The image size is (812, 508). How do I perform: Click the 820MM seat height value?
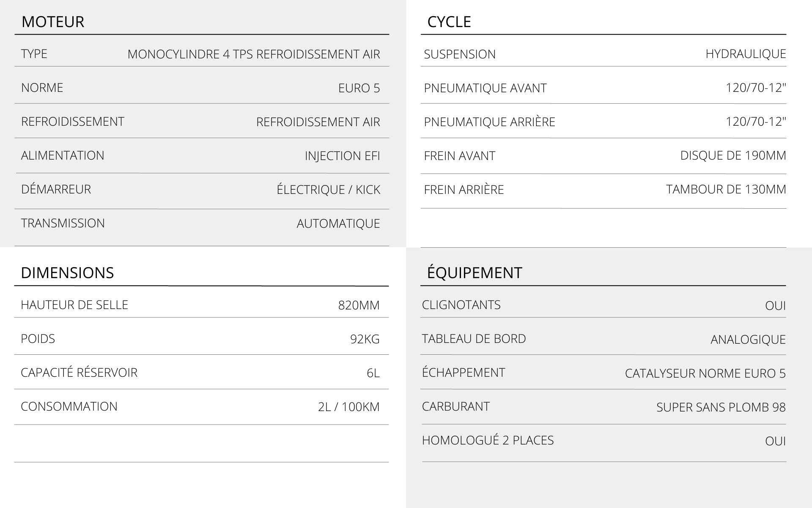click(359, 305)
